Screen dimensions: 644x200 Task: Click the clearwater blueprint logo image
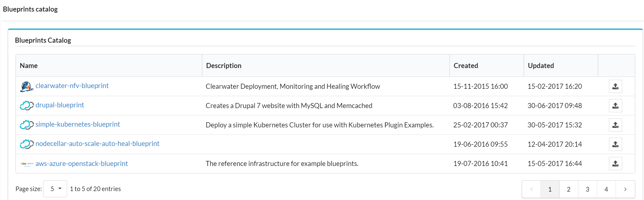[x=27, y=86]
